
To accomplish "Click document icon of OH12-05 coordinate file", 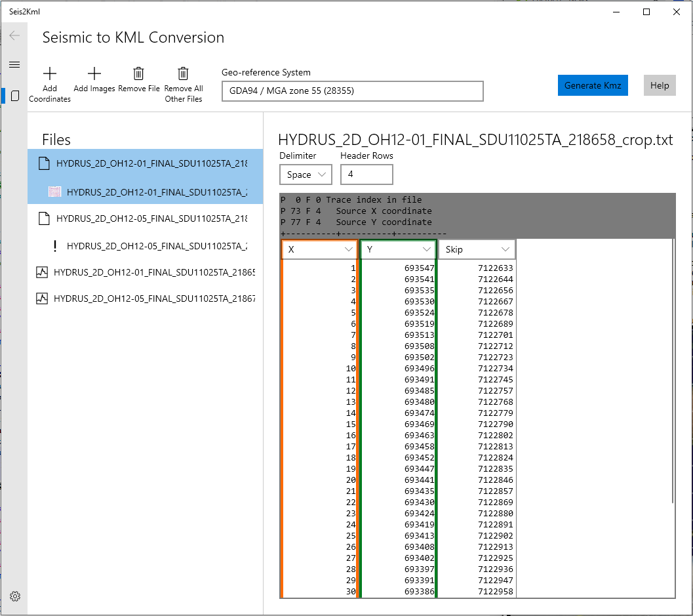I will click(44, 218).
